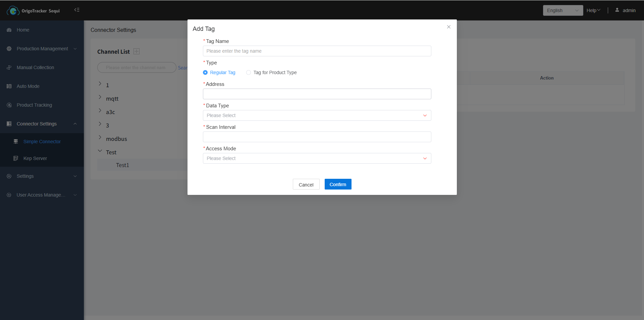Select Tag for Product Type option
The width and height of the screenshot is (644, 320).
point(249,72)
